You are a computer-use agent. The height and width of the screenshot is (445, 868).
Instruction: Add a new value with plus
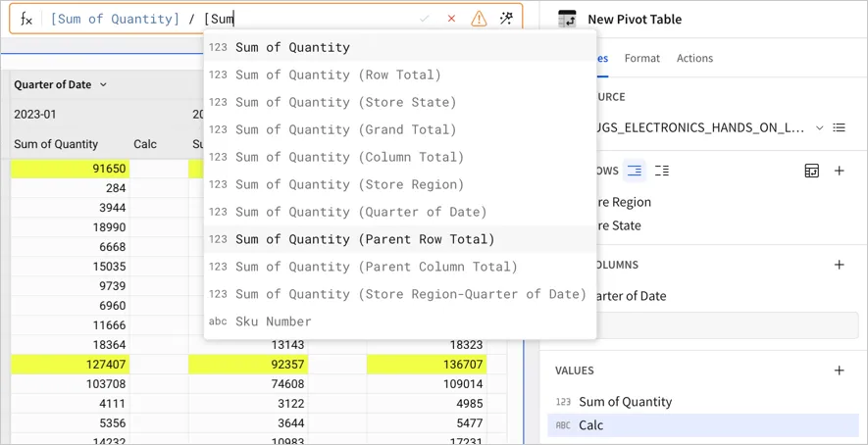[840, 371]
